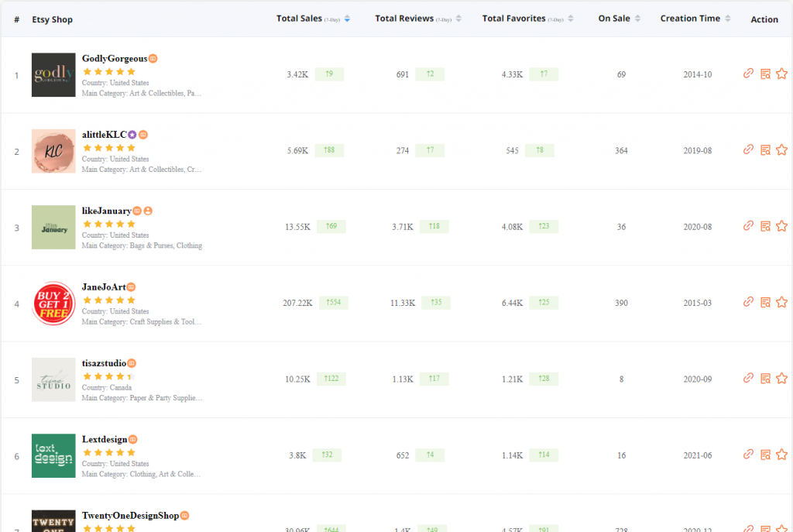Click details report icon for likeJanuary
Viewport: 793px width, 532px height.
pyautogui.click(x=765, y=226)
